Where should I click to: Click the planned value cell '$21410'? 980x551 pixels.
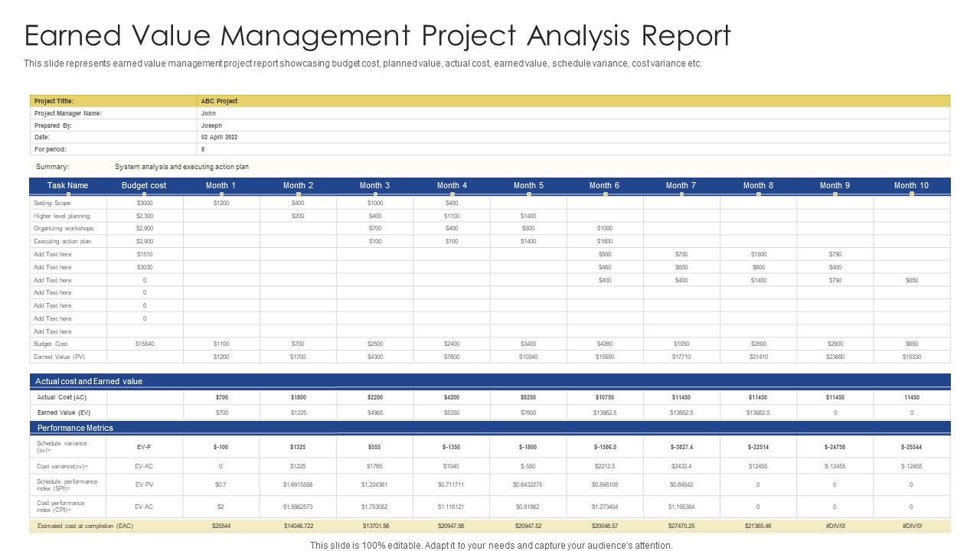tap(758, 357)
